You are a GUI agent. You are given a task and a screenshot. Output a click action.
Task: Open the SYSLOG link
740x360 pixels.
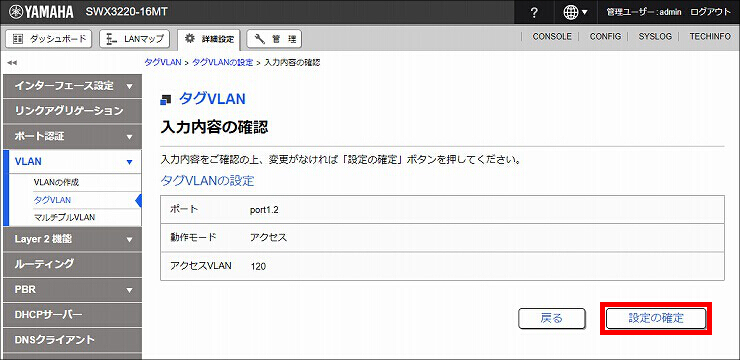(655, 37)
